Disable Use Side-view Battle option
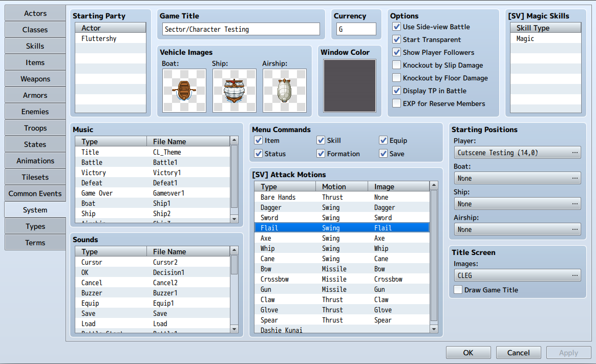This screenshot has width=596, height=364. click(x=396, y=27)
